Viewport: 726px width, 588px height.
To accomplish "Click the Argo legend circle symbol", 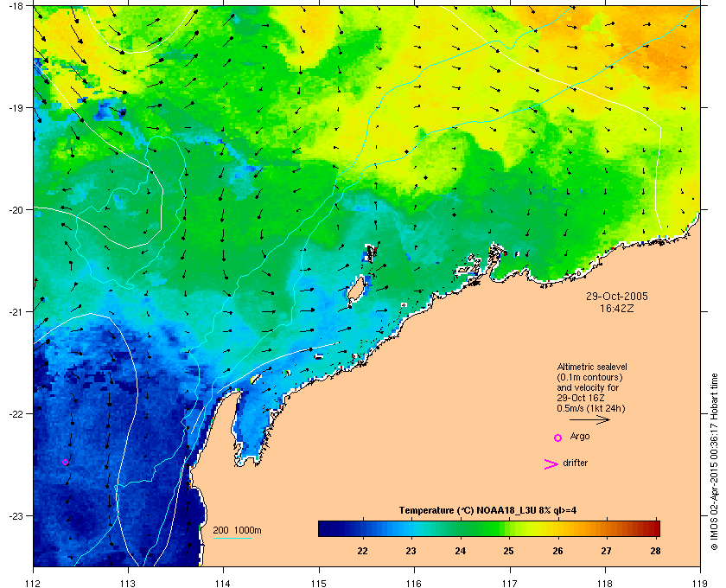I will coord(558,438).
